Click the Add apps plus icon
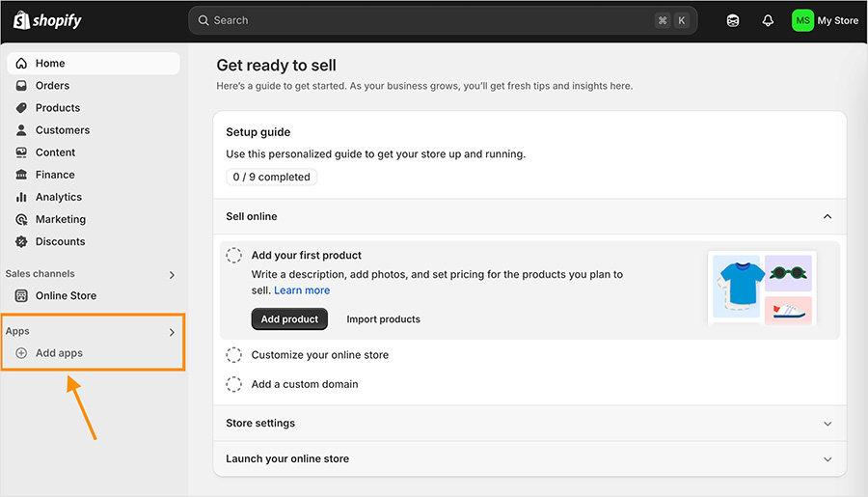This screenshot has height=497, width=868. pos(21,353)
